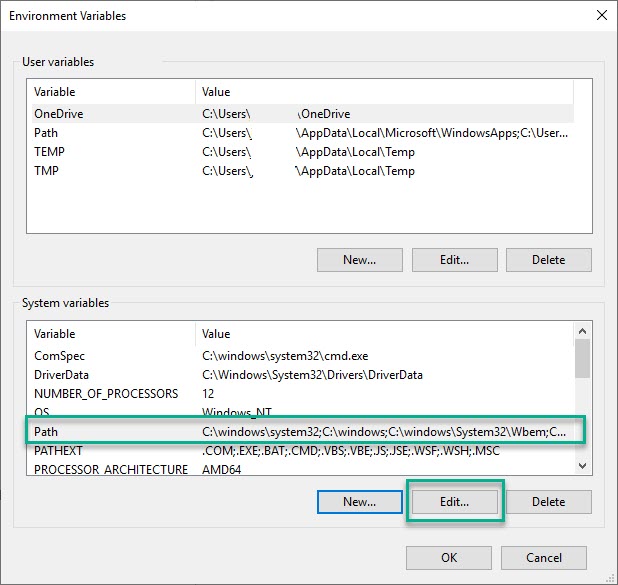Select the PATHEXT system variable

pos(58,451)
